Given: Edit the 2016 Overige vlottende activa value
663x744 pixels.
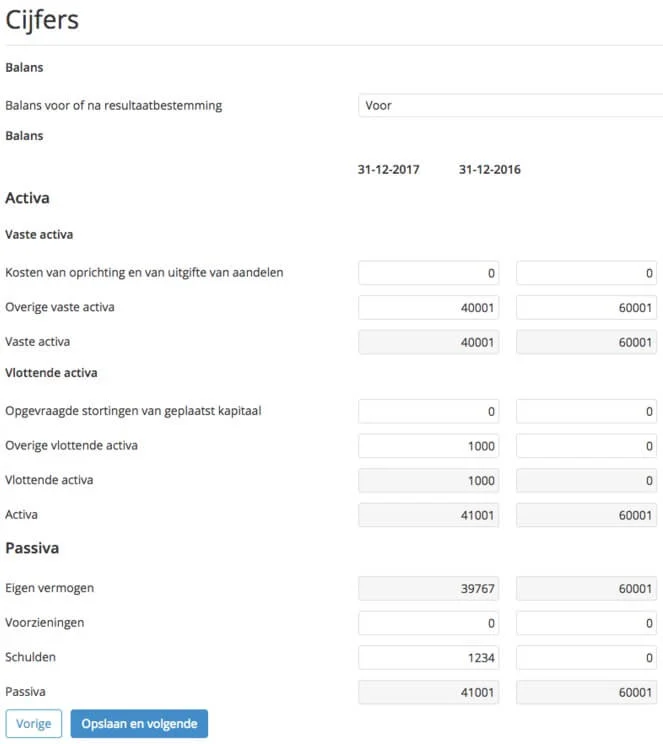Looking at the screenshot, I should pos(587,446).
